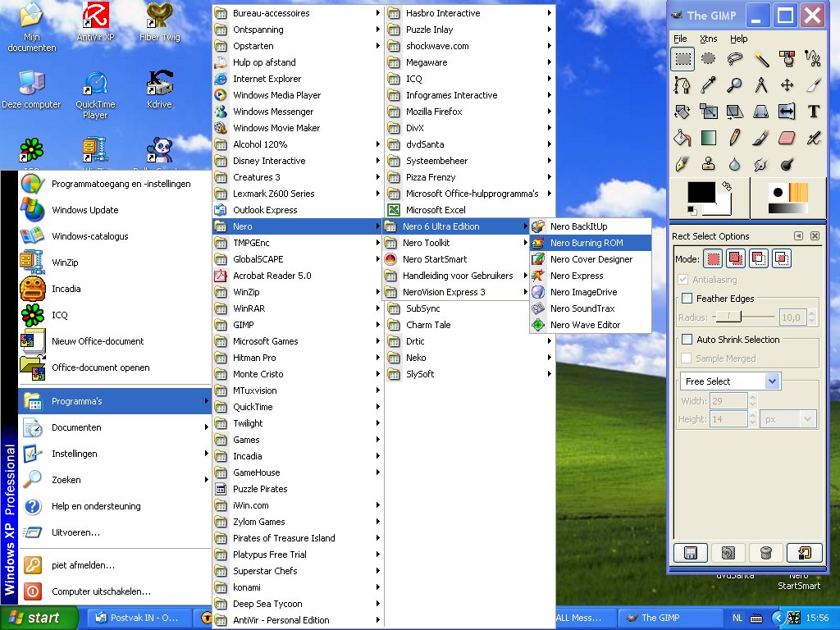Screen dimensions: 840x630
Task: Save tool options button in GIMP
Action: click(691, 552)
